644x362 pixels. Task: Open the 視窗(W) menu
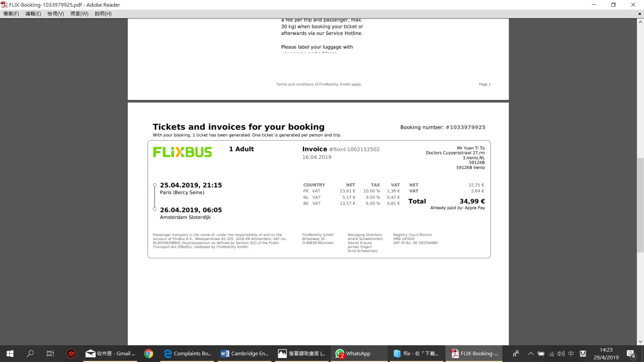pos(79,14)
